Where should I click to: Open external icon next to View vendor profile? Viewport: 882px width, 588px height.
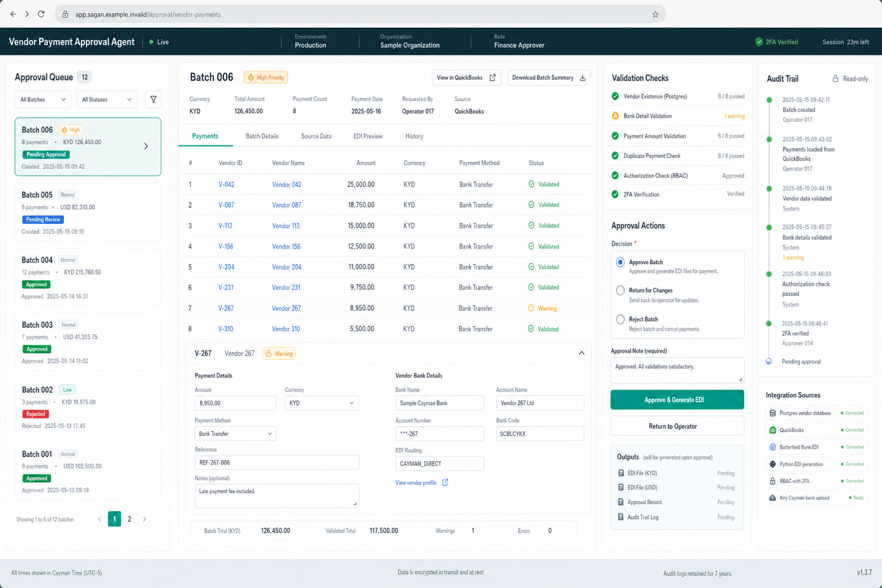[x=445, y=482]
